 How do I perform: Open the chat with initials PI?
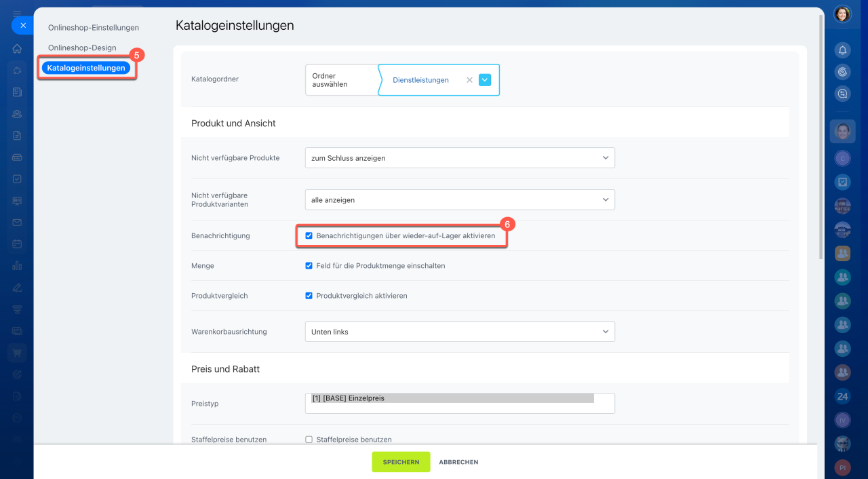tap(842, 467)
